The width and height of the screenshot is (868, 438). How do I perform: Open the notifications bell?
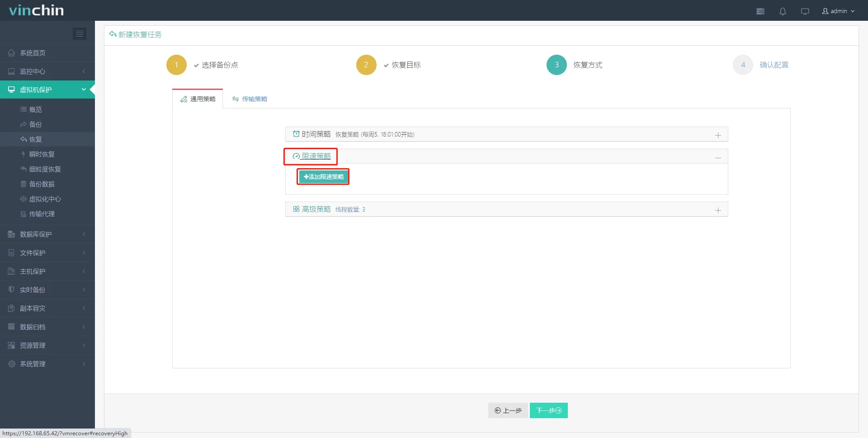tap(783, 11)
